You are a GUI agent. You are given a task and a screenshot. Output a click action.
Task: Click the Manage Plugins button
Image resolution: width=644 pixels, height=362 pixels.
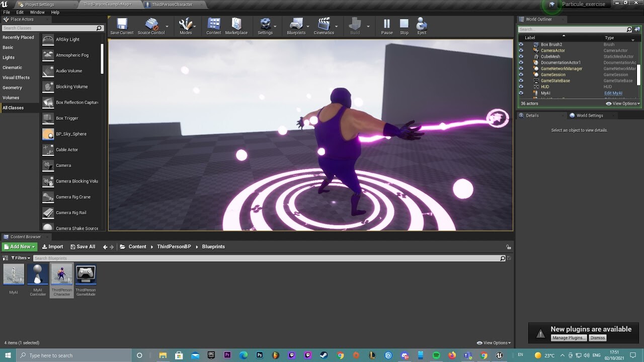click(568, 337)
